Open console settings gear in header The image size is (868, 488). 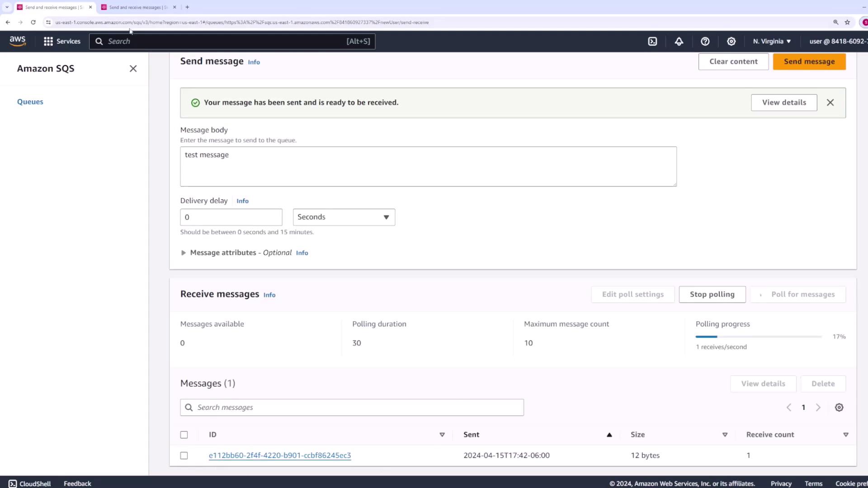click(731, 41)
